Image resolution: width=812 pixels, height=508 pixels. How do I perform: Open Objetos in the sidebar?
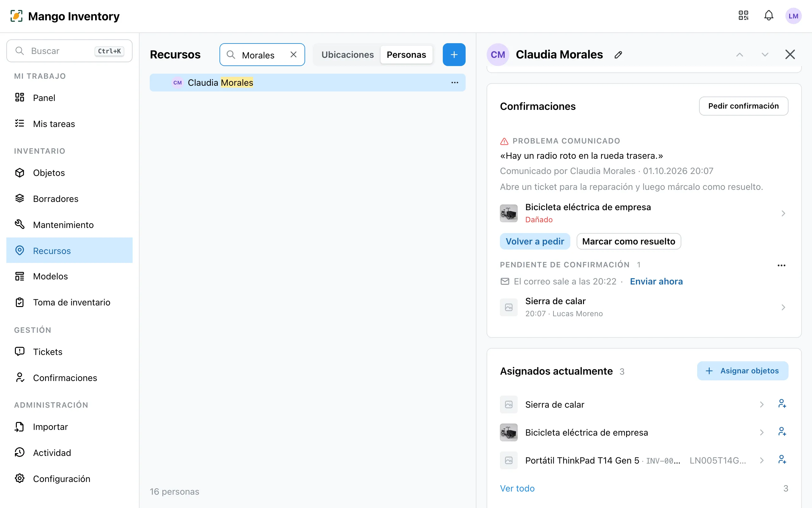click(x=69, y=173)
